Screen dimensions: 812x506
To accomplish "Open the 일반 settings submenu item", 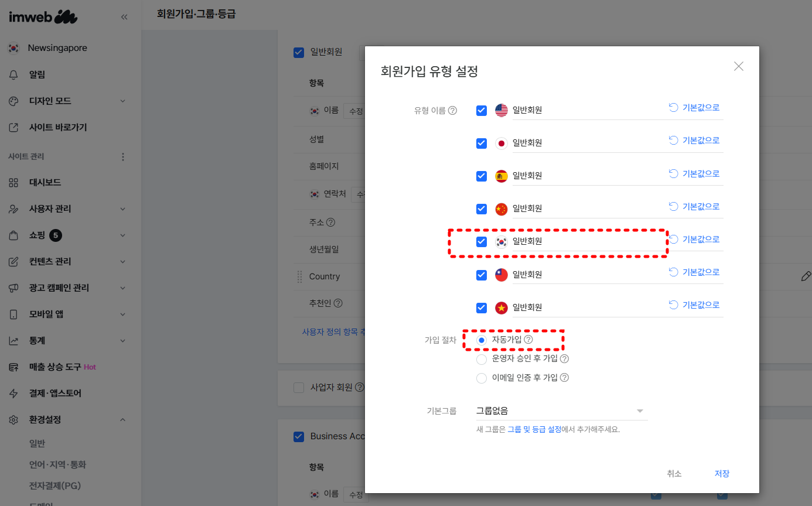I will tap(37, 444).
